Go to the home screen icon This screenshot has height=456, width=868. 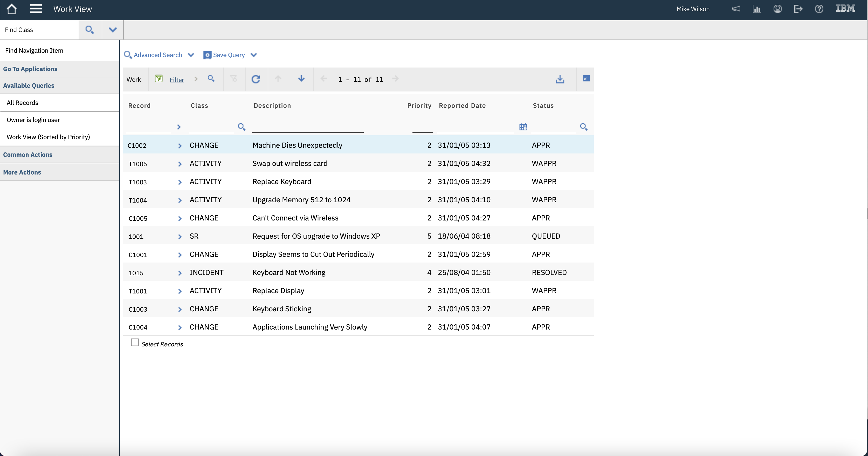pos(12,9)
